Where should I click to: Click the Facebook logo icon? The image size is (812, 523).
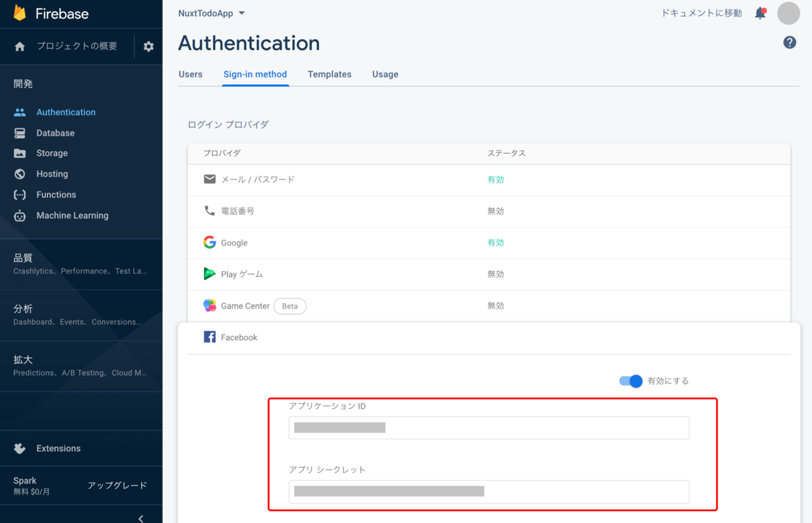coord(209,337)
